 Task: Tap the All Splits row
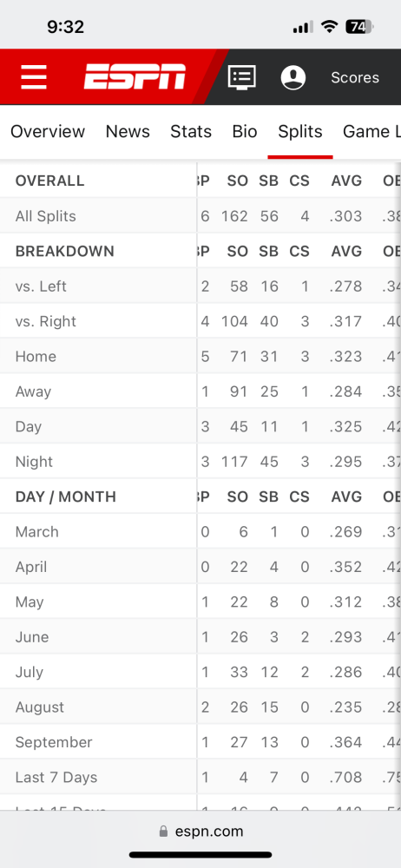[200, 216]
